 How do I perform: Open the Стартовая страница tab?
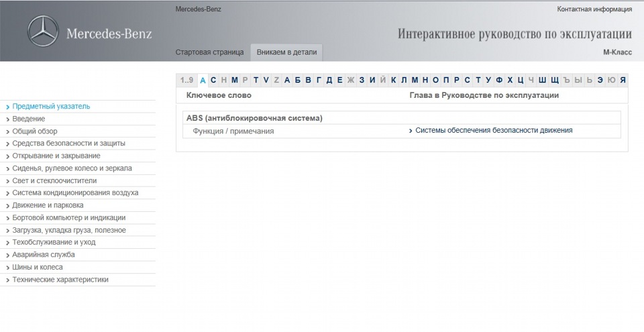(209, 52)
